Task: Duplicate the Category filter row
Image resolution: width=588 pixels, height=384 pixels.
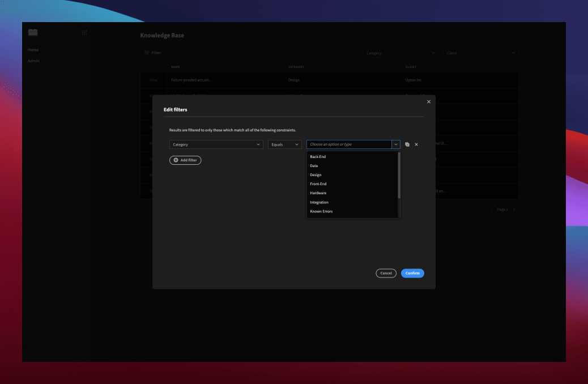Action: pos(407,144)
